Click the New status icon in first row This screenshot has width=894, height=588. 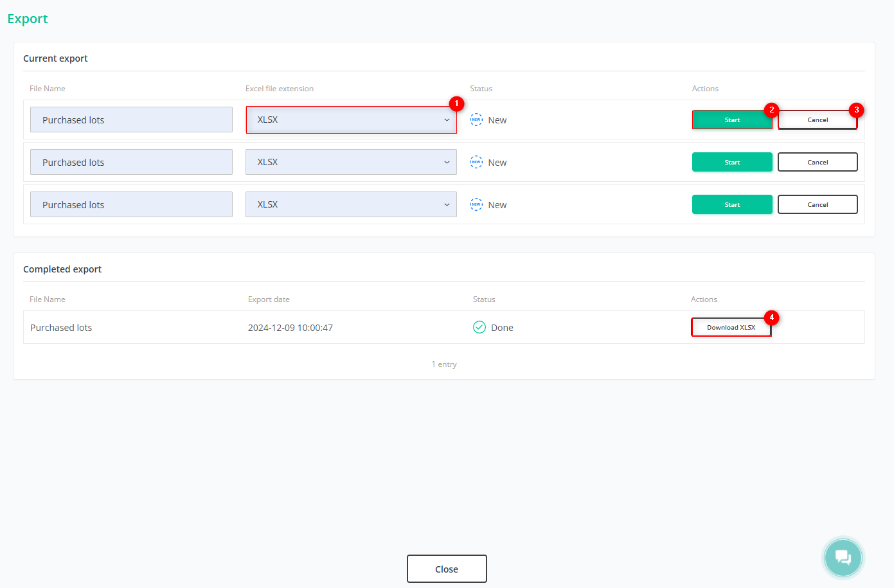[x=476, y=120]
